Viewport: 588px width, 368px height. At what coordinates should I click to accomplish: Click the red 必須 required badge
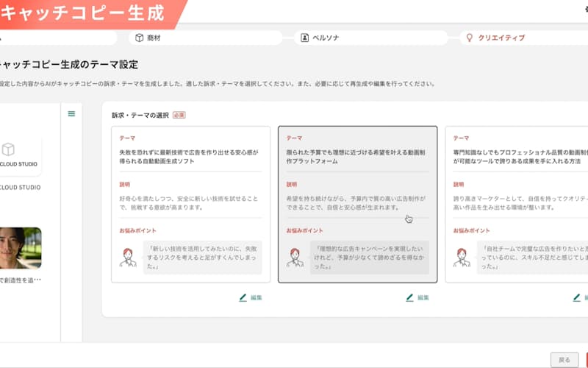[x=179, y=116]
